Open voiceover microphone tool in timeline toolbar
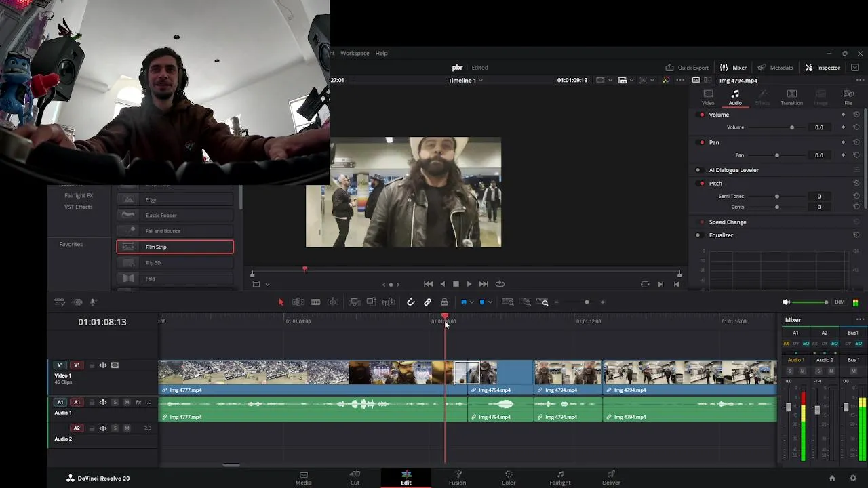 (94, 302)
